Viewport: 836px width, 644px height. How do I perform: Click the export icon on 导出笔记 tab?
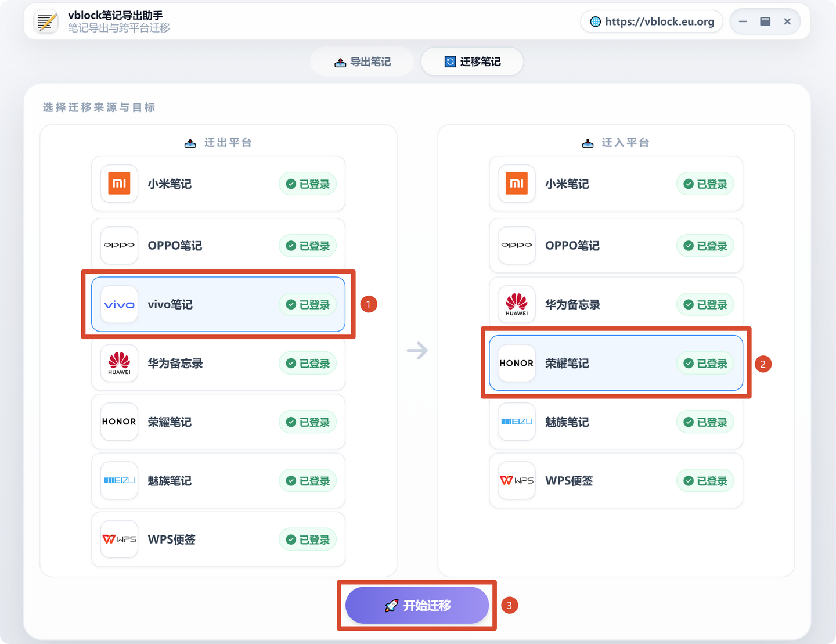(x=340, y=62)
